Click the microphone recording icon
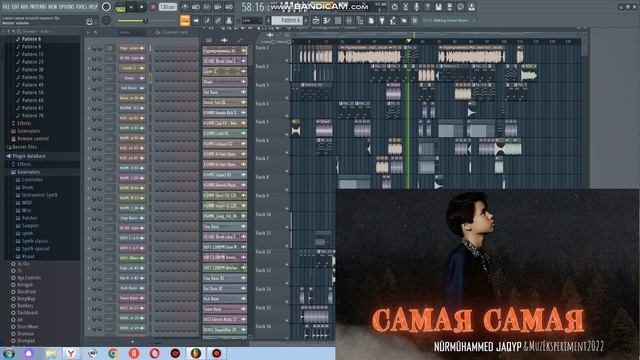Screen dimensions: 640x360 point(416,7)
